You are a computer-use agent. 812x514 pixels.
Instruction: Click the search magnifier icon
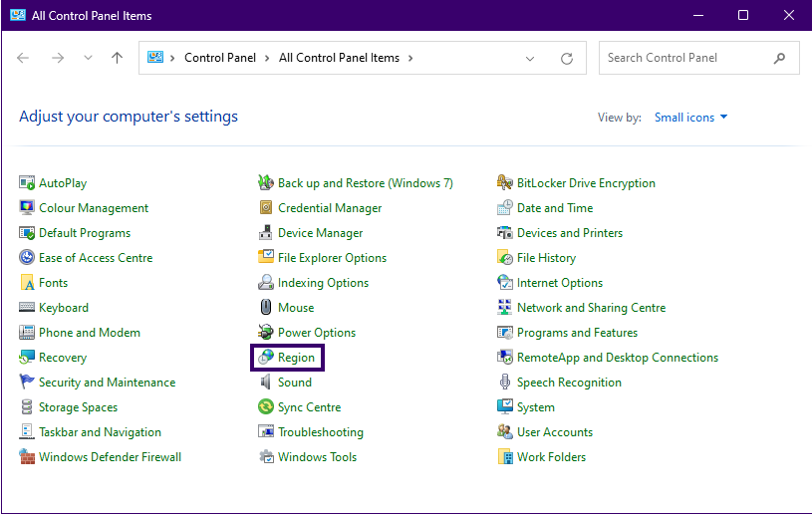[x=779, y=58]
